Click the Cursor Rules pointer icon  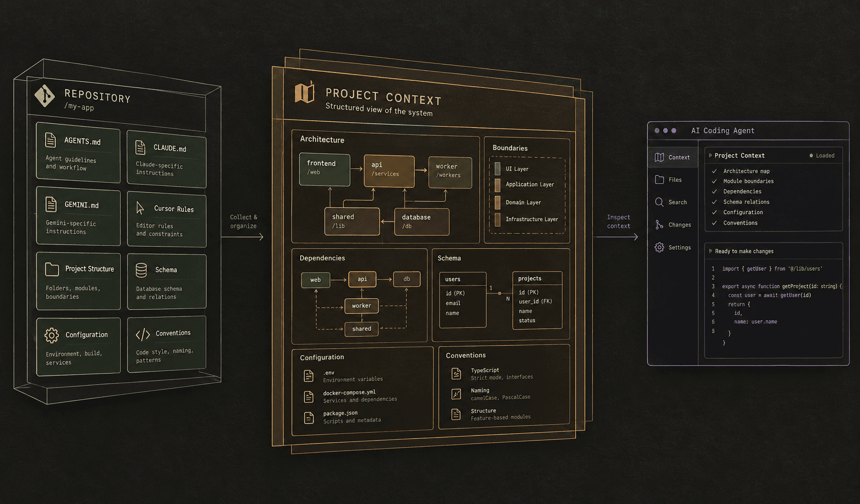click(140, 208)
